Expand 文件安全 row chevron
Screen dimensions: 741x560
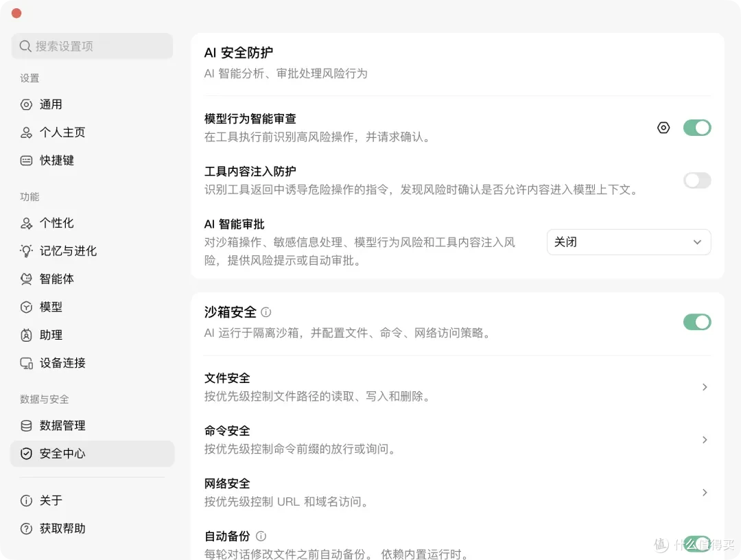point(705,387)
